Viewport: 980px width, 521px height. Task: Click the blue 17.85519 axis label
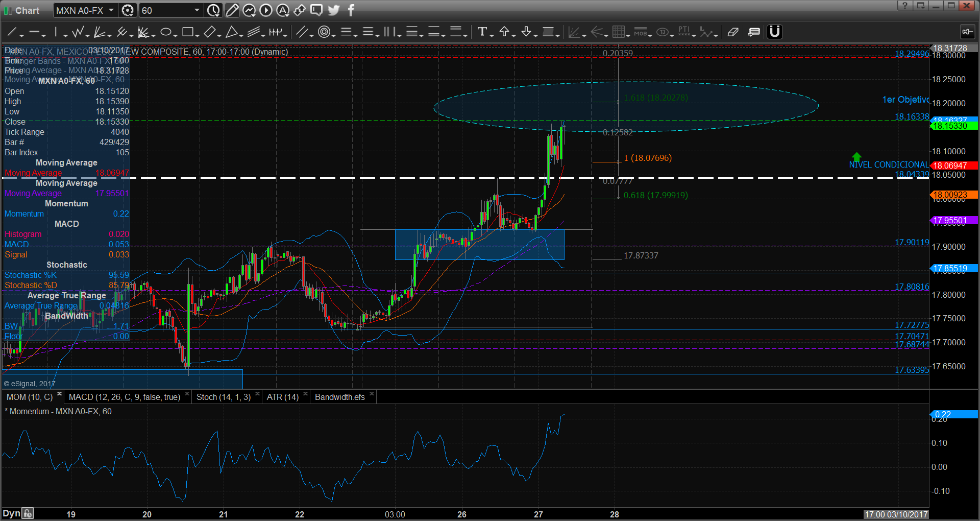tap(953, 268)
